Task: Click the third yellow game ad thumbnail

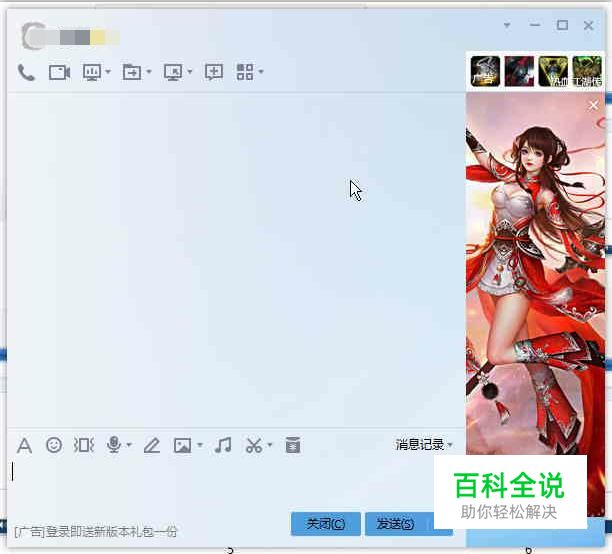Action: [553, 71]
